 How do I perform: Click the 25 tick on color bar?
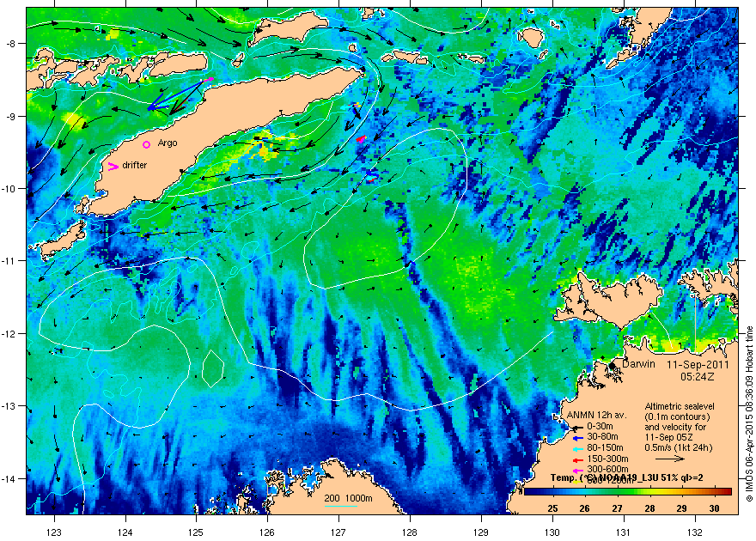pos(552,508)
